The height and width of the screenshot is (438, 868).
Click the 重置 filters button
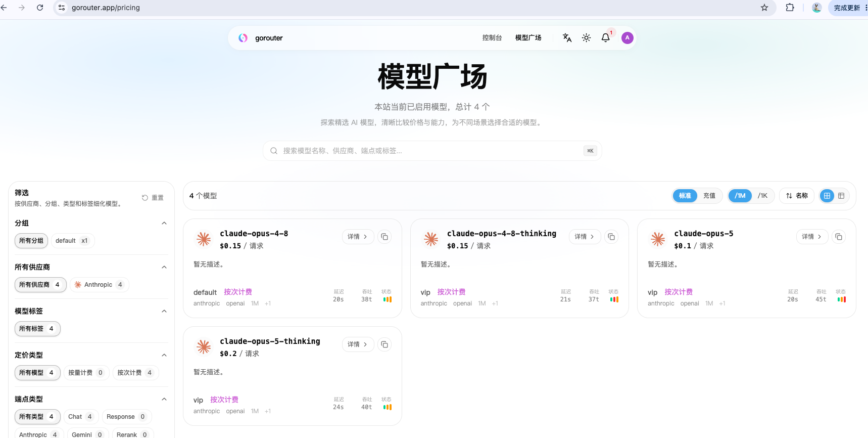(153, 198)
